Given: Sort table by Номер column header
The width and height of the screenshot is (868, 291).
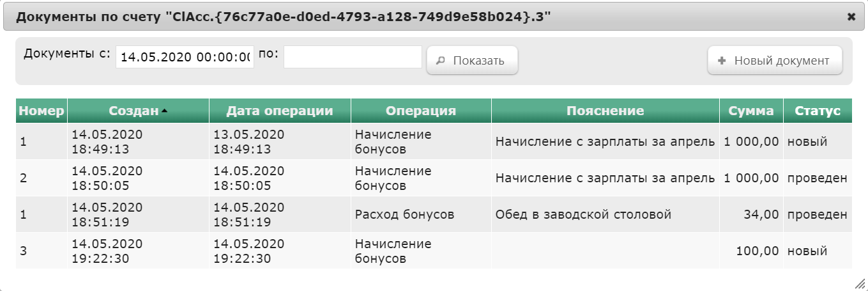Looking at the screenshot, I should click(42, 111).
